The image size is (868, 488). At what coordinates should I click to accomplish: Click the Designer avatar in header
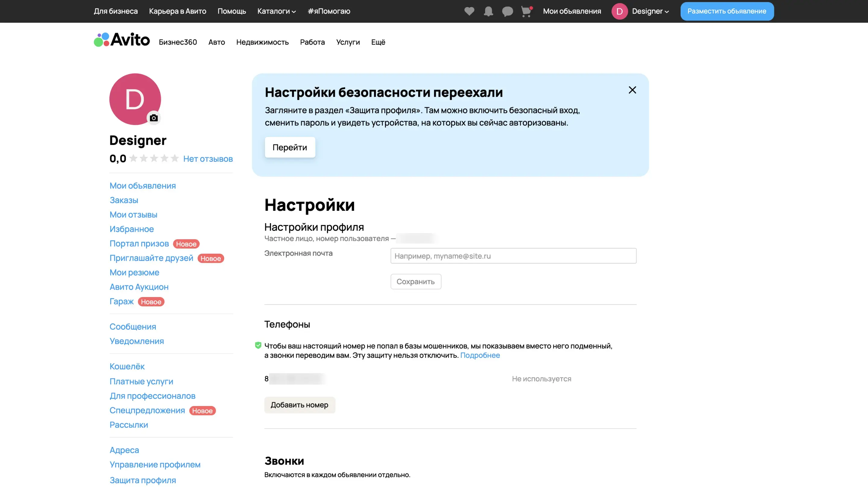click(x=619, y=11)
